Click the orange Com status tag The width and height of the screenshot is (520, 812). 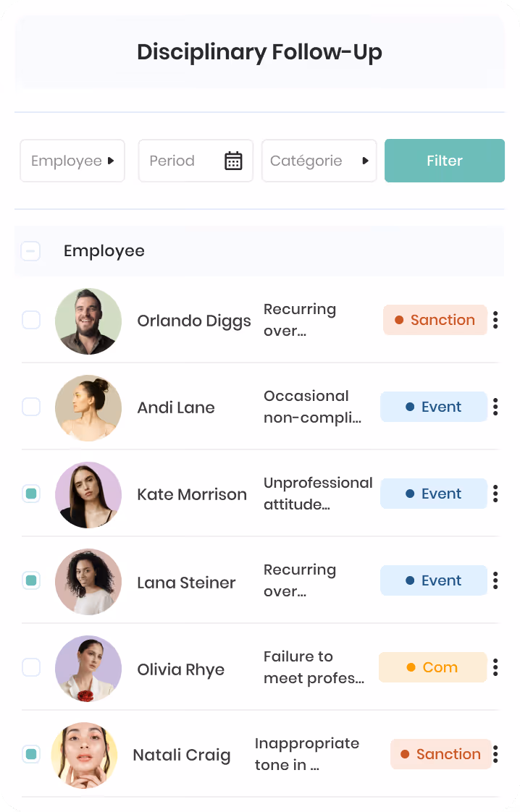433,667
